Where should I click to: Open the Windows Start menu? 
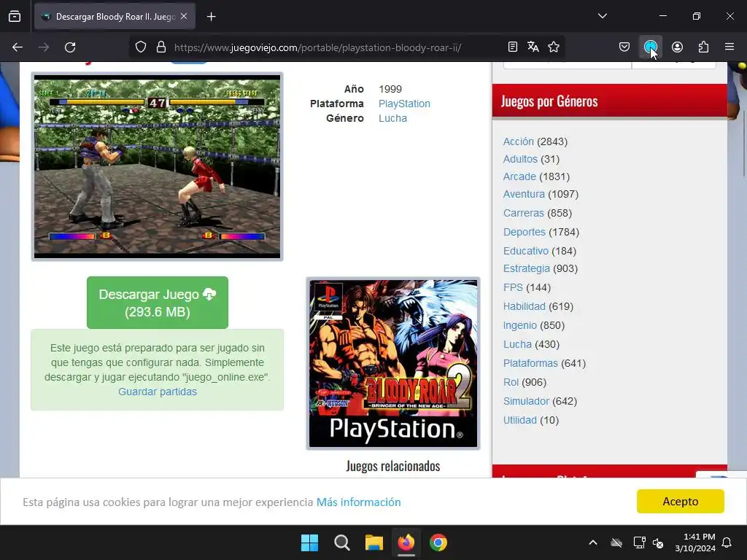click(309, 542)
